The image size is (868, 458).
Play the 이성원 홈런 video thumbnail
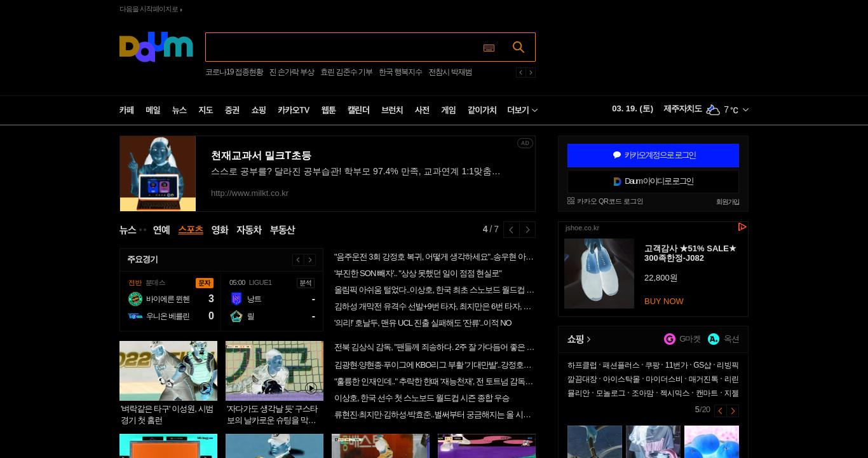coord(168,371)
